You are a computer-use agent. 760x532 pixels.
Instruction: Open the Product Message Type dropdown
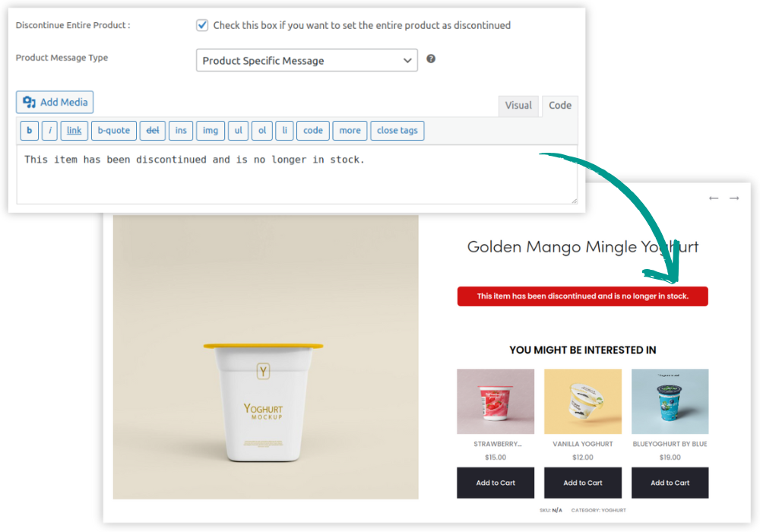tap(307, 60)
